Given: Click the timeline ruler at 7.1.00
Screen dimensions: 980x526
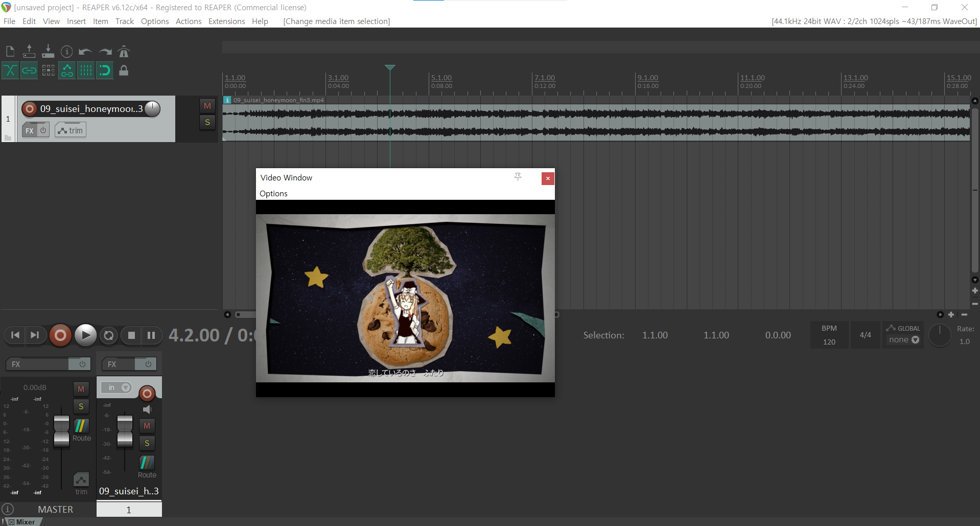Looking at the screenshot, I should pos(545,78).
